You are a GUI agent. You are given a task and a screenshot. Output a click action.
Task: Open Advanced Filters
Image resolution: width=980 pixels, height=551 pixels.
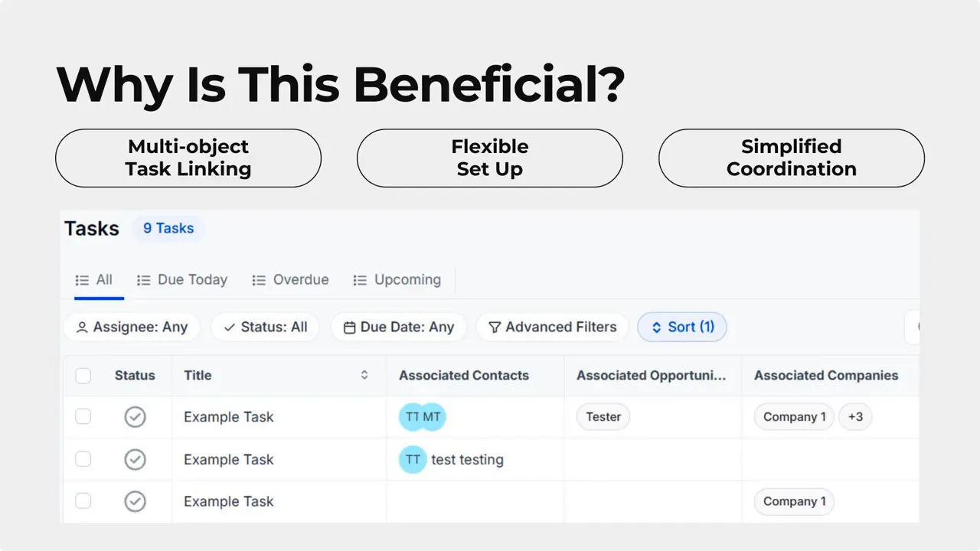pos(552,327)
